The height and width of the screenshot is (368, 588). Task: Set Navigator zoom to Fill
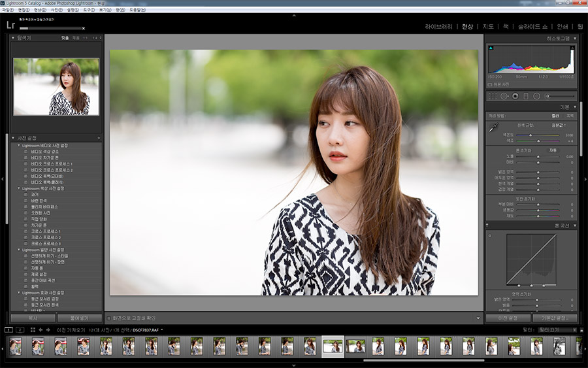(76, 38)
